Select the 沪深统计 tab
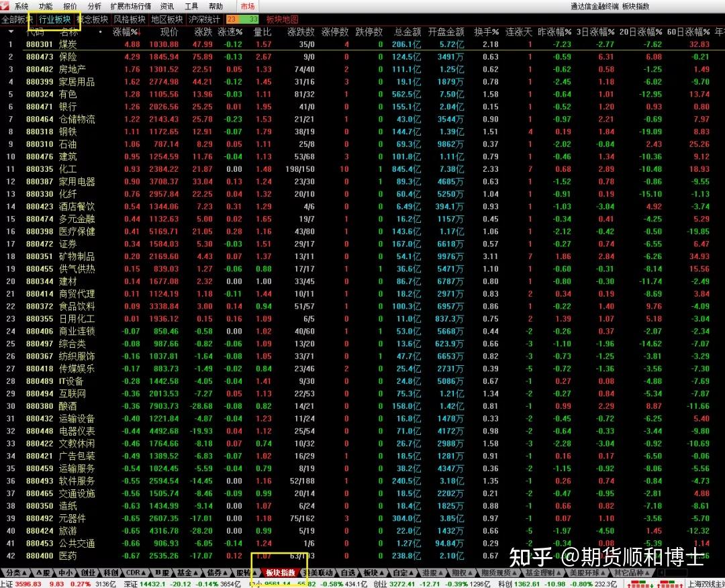725x588 pixels. point(204,19)
